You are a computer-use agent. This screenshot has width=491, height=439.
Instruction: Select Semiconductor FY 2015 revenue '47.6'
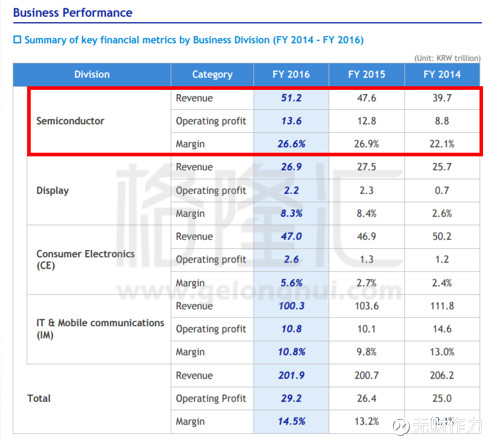[367, 98]
